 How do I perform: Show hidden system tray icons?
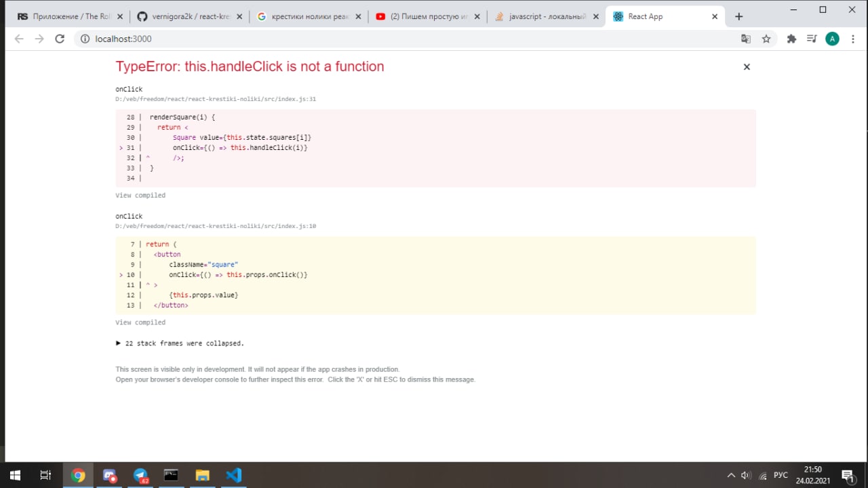tap(731, 475)
